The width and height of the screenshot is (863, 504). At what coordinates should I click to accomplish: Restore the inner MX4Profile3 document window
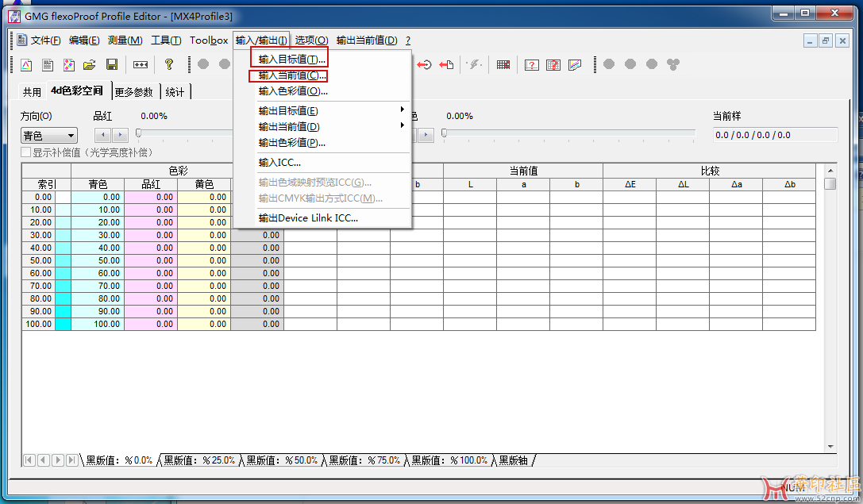tap(826, 40)
